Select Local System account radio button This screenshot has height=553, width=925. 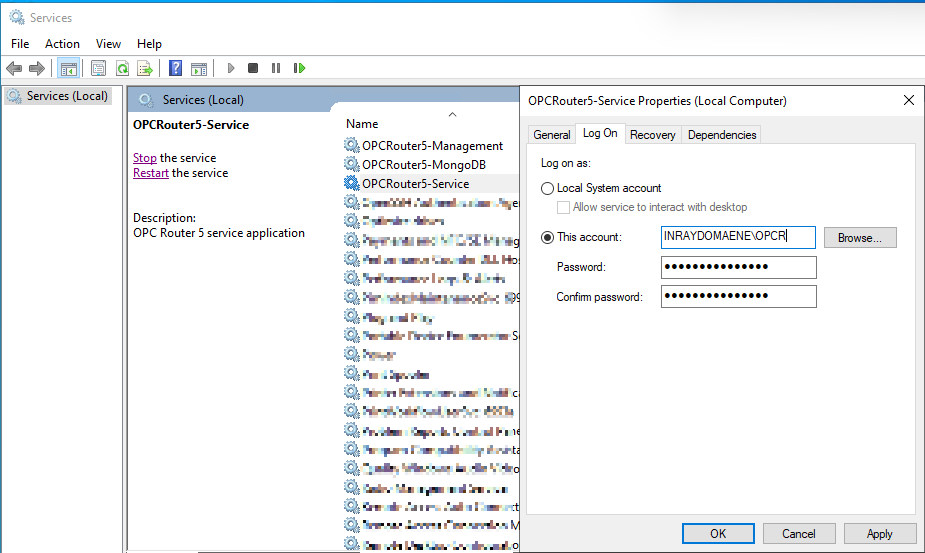click(547, 188)
